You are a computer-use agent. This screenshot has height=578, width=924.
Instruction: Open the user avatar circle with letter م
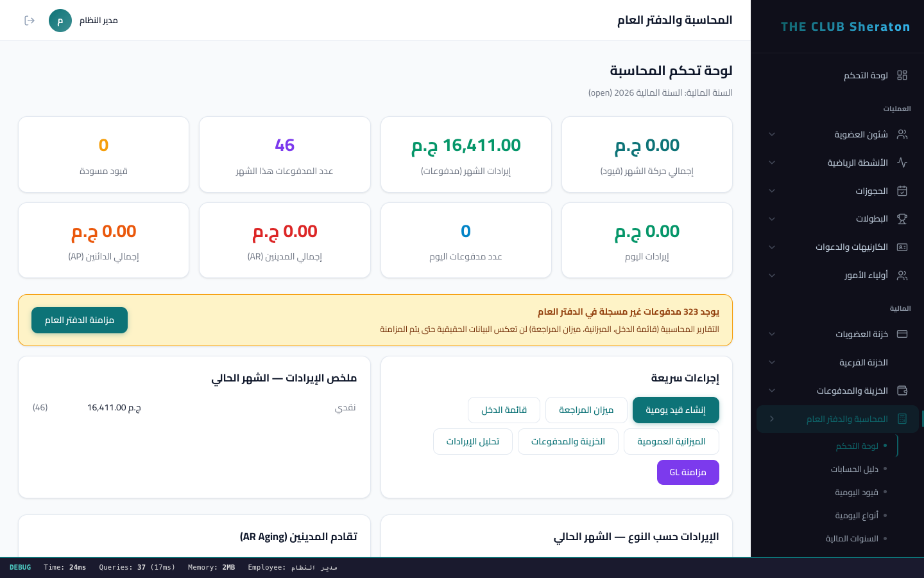pos(60,21)
